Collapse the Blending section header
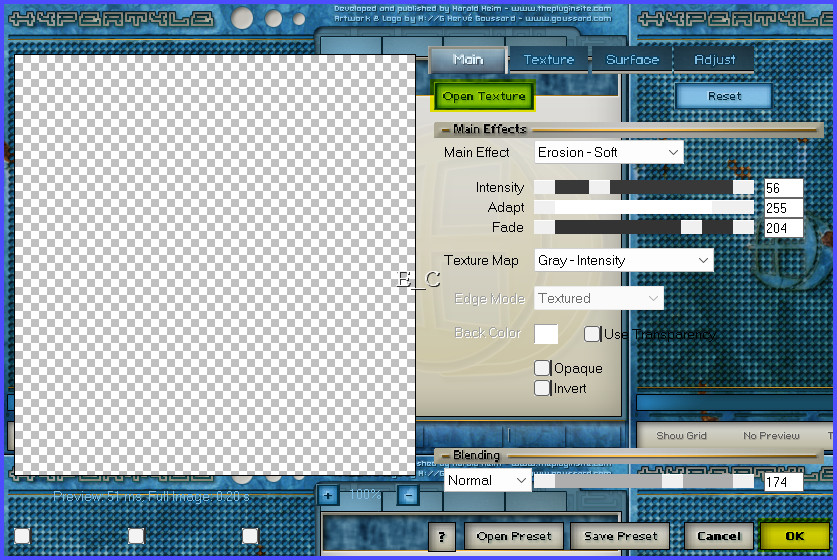The image size is (837, 560). coord(445,456)
